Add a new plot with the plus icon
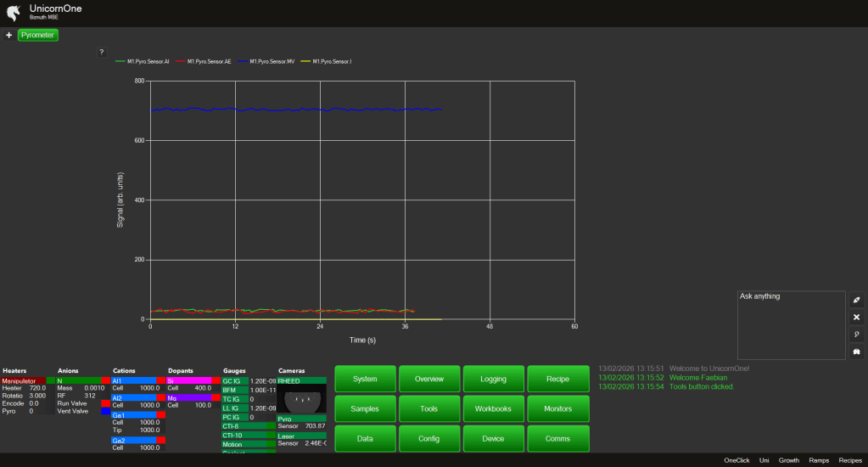Screen dimensions: 868x467 pos(8,36)
